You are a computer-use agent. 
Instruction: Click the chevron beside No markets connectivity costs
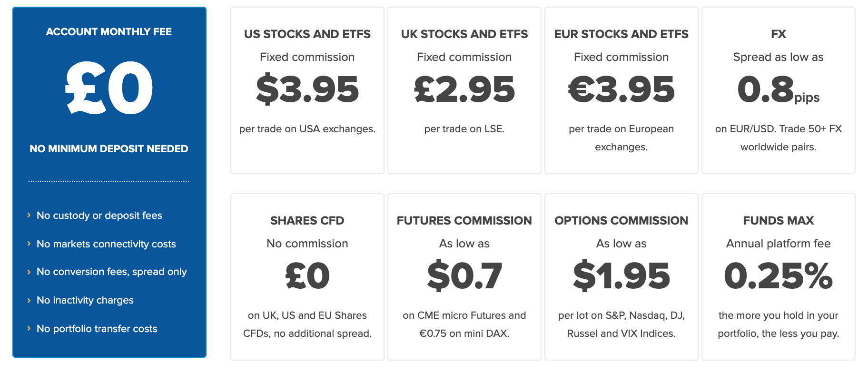29,244
